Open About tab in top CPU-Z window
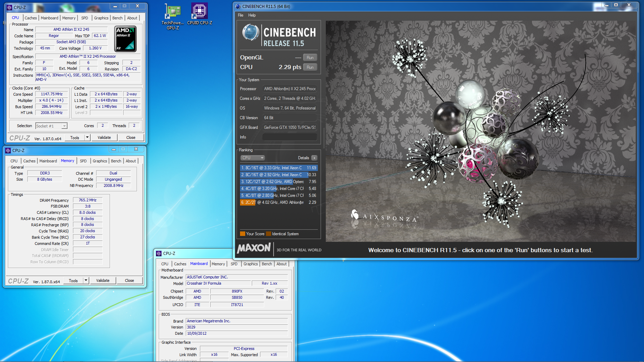Viewport: 644px width, 362px height. [132, 18]
